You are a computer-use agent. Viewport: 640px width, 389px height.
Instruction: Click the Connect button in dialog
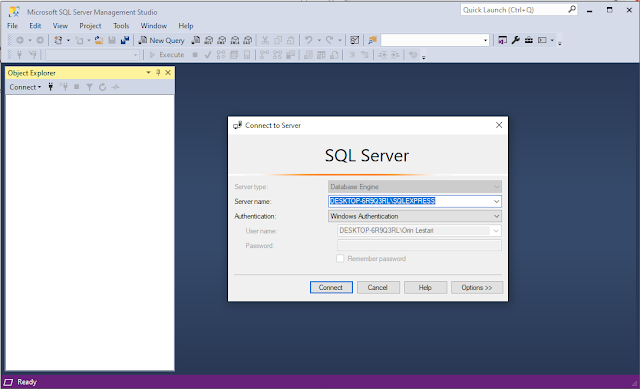click(x=331, y=287)
